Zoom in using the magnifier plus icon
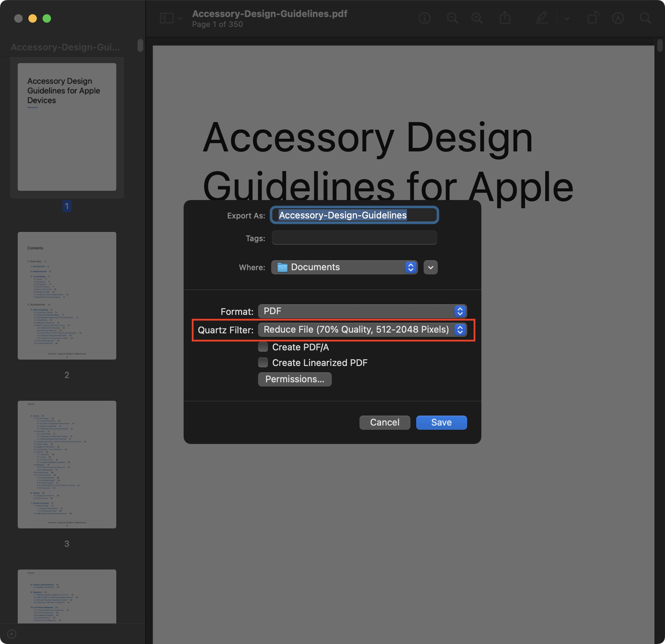Viewport: 665px width, 644px height. pyautogui.click(x=477, y=18)
